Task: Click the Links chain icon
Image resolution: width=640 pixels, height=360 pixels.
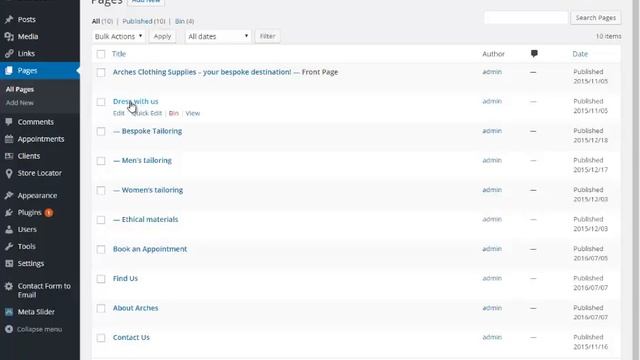Action: click(x=9, y=53)
